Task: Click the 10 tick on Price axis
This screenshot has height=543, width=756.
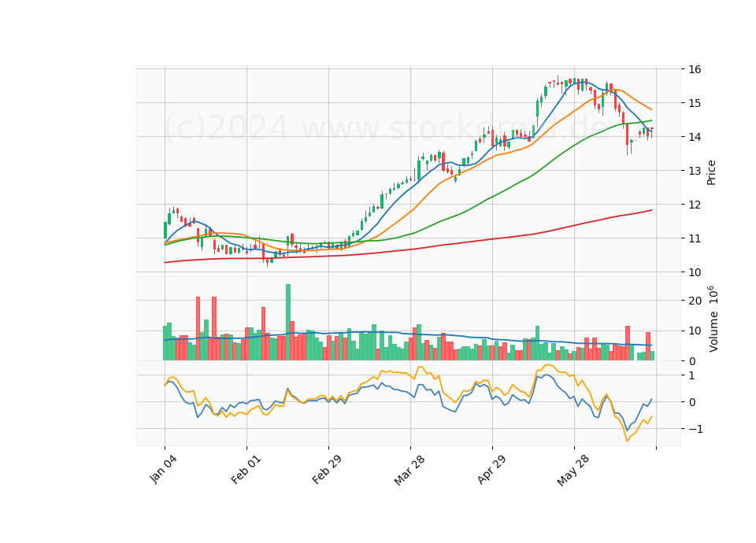Action: (695, 272)
